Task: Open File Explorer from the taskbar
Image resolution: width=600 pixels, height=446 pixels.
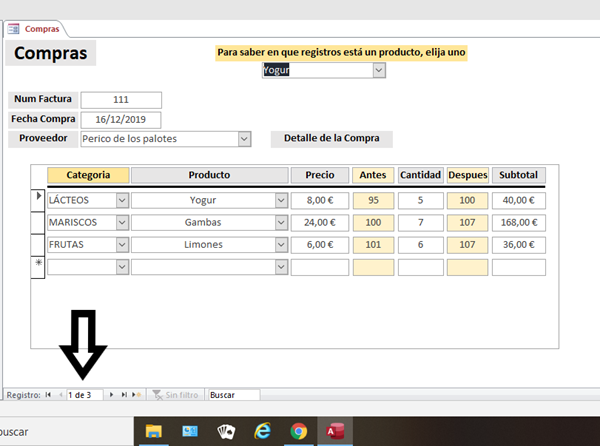Action: point(153,431)
